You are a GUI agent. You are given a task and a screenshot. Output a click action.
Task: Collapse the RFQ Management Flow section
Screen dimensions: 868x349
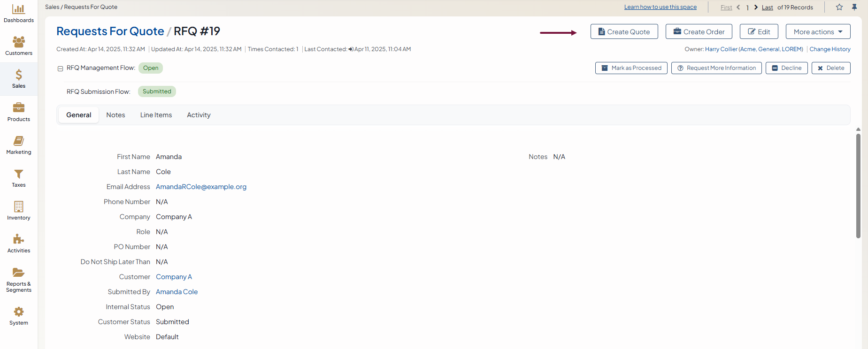tap(60, 68)
